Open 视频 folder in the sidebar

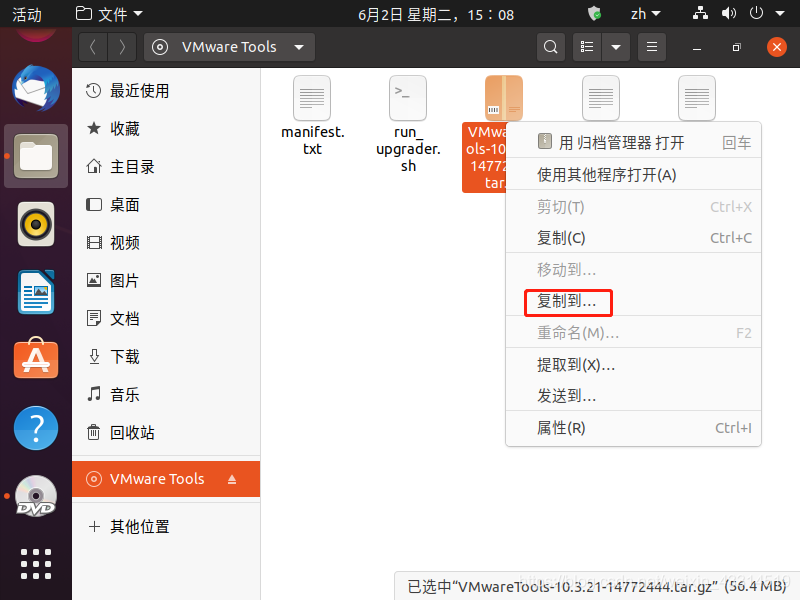(x=166, y=243)
